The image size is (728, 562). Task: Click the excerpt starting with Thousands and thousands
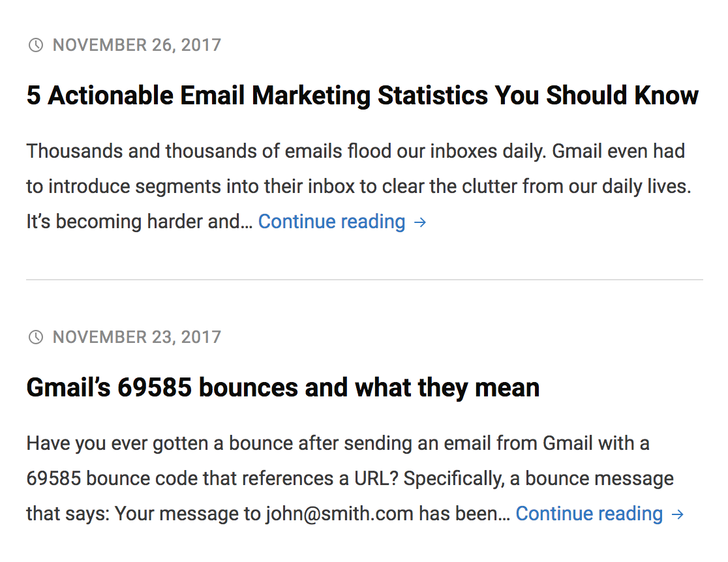coord(359,186)
